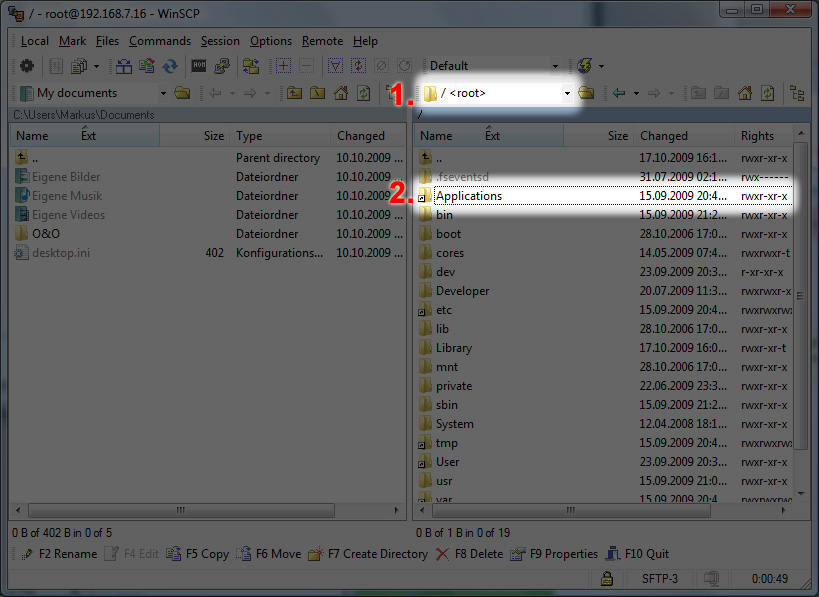Viewport: 819px width, 597px height.
Task: Click remote panel home directory icon
Action: tap(745, 93)
